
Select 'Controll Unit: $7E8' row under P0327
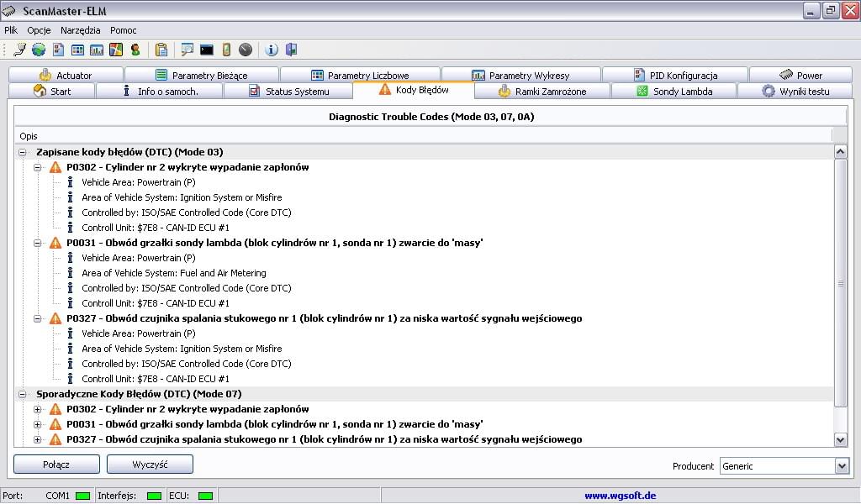156,379
